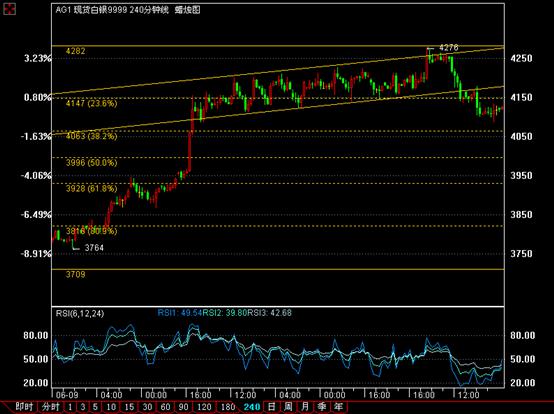Screen dimensions: 554x414
Task: Choose the 90-minute period tab
Action: point(183,407)
